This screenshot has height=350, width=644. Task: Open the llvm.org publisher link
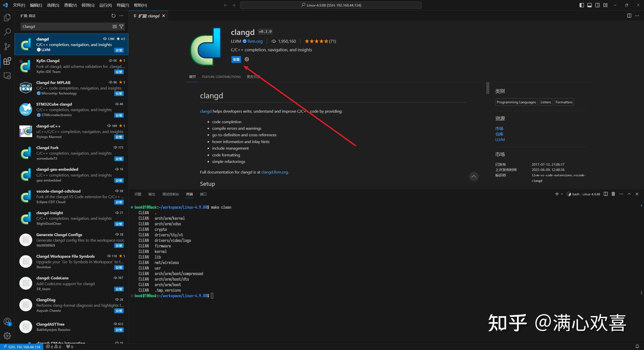[x=255, y=41]
